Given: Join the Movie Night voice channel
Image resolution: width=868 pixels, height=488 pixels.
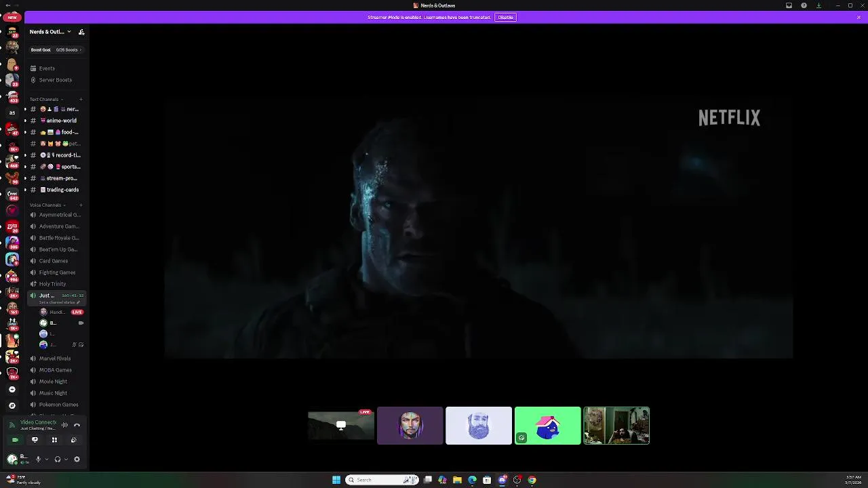Looking at the screenshot, I should 56,382.
